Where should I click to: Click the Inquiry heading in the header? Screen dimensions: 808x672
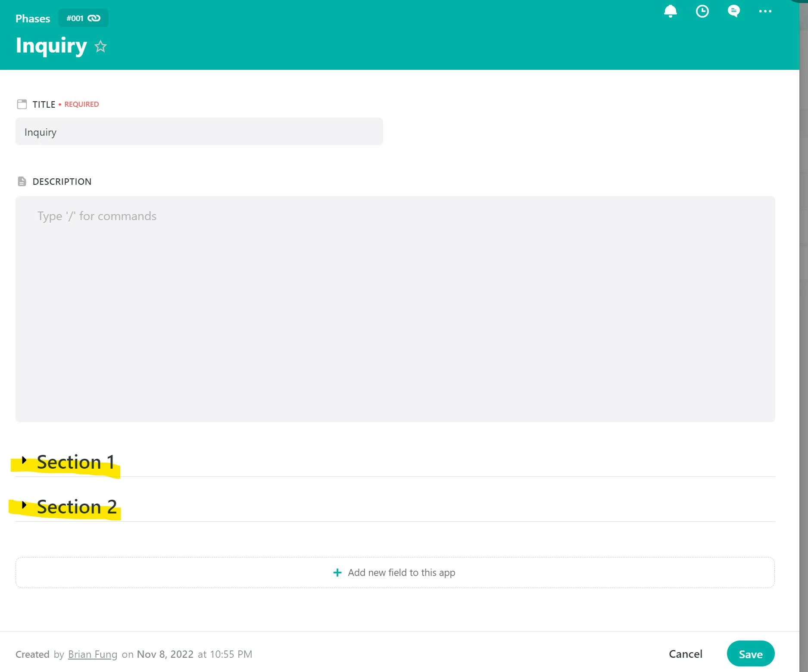(x=51, y=46)
